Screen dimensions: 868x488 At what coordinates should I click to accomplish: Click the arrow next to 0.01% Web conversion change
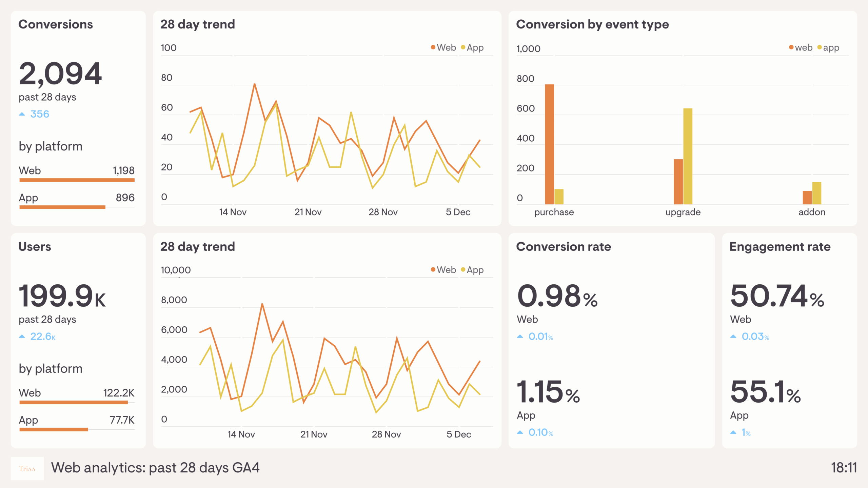[x=520, y=337]
